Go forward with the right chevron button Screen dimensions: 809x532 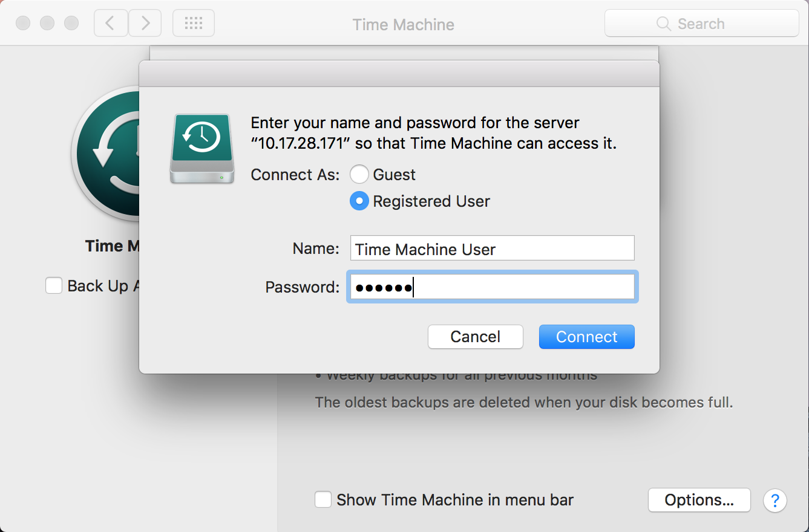[x=145, y=24]
